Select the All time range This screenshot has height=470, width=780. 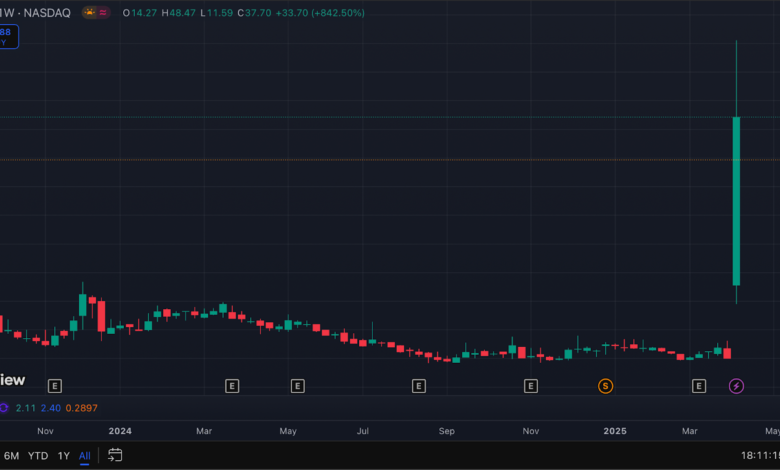pyautogui.click(x=85, y=455)
